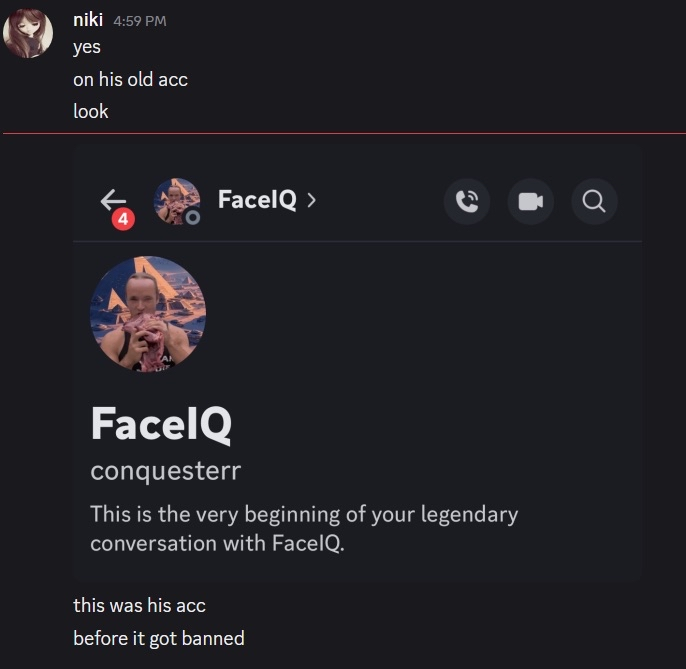Open search with the magnifying glass icon
The image size is (686, 669).
593,201
